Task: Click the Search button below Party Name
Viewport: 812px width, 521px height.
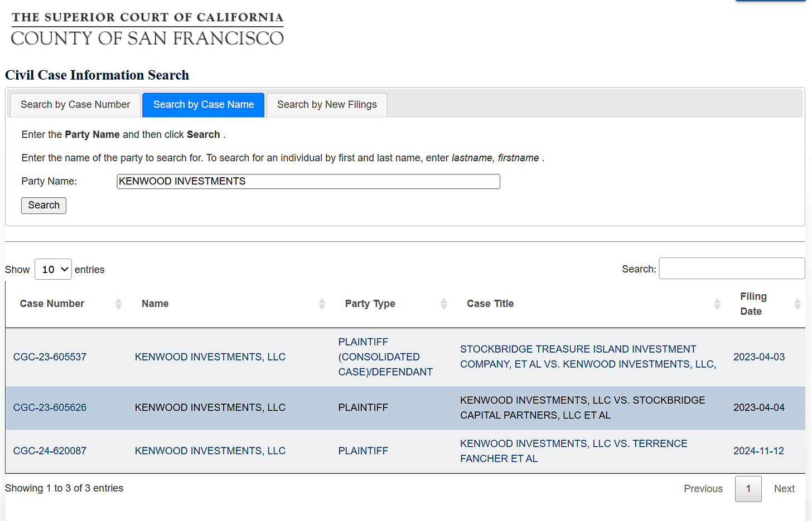Action: click(x=43, y=206)
